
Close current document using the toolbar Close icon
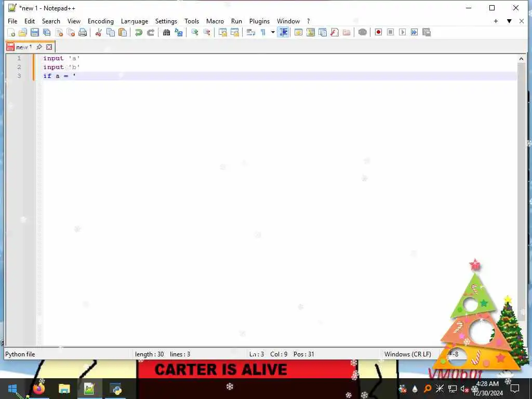[x=59, y=32]
